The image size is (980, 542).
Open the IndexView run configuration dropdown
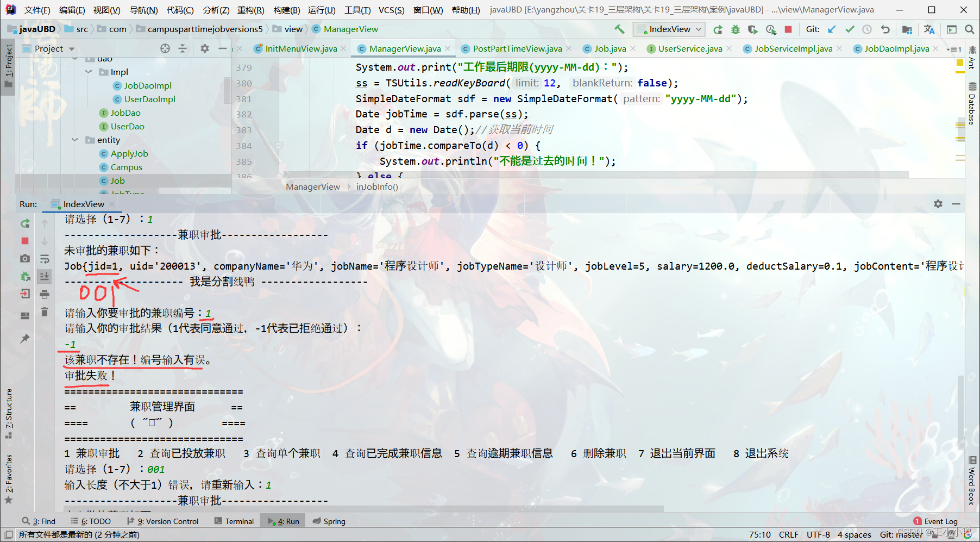[x=669, y=29]
